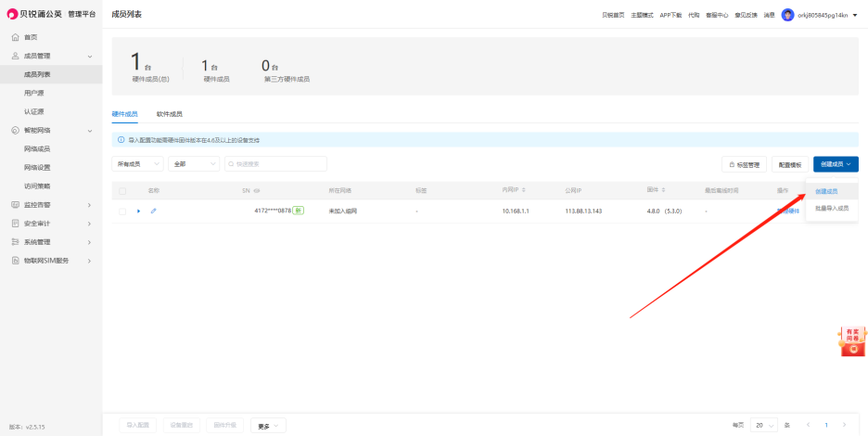This screenshot has width=868, height=436.
Task: Select 批量导入成员 from the dropdown menu
Action: [831, 208]
